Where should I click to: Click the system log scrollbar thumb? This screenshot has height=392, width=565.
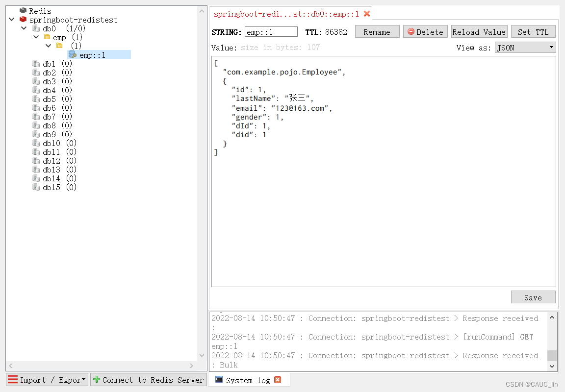click(552, 355)
